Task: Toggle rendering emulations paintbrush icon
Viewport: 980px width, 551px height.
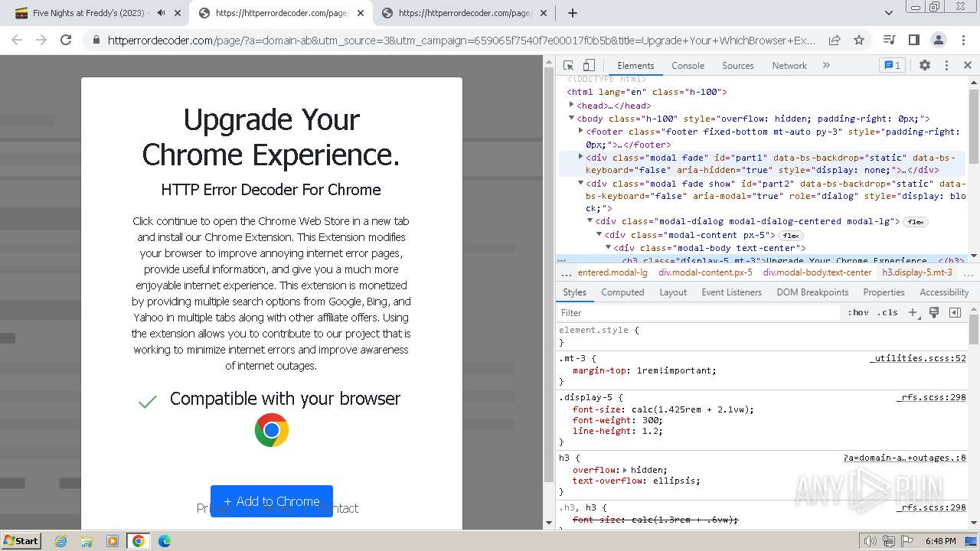Action: (x=934, y=312)
